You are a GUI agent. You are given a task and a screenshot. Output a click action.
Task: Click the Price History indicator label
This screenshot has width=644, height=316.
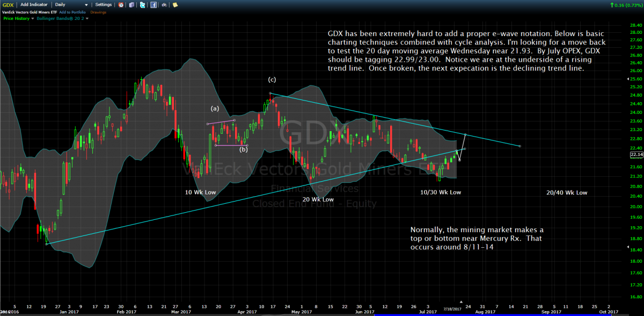coord(16,18)
